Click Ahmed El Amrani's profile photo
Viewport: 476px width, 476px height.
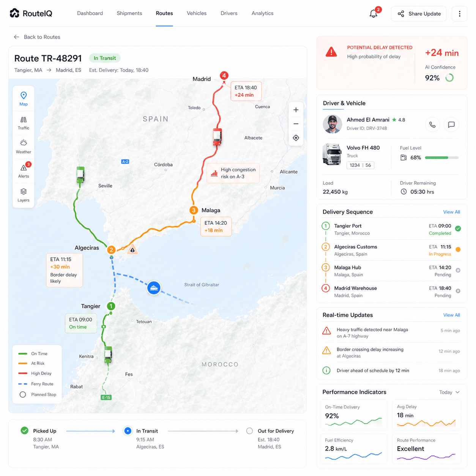tap(333, 124)
